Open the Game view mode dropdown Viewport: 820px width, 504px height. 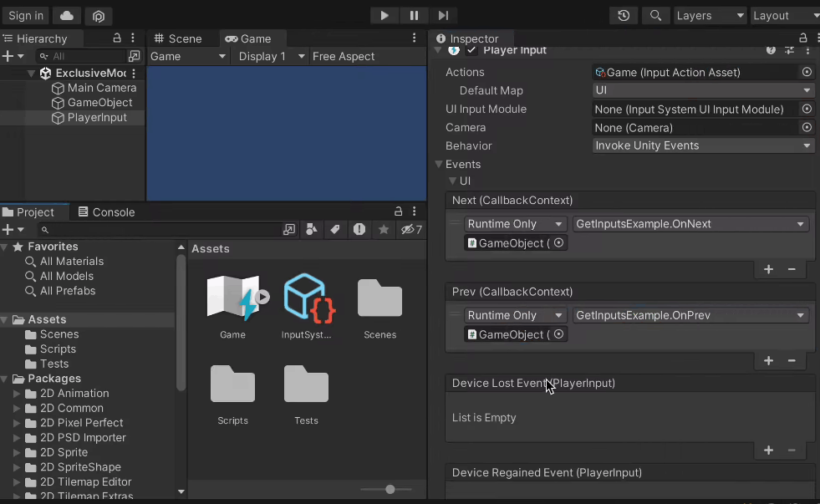(x=188, y=56)
